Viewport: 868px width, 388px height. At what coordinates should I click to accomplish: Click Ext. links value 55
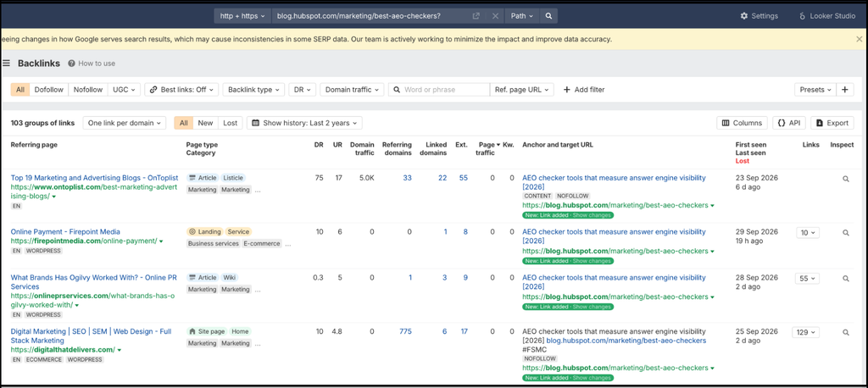[x=464, y=178]
